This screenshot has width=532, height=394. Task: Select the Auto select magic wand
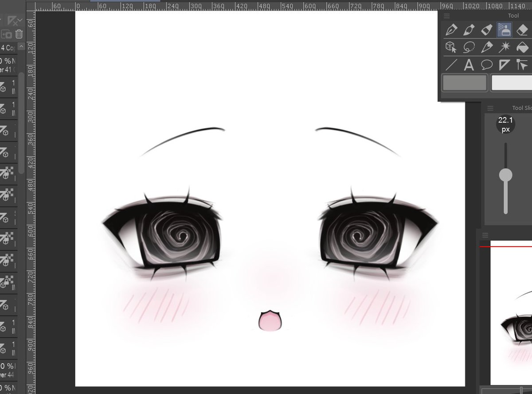(505, 47)
